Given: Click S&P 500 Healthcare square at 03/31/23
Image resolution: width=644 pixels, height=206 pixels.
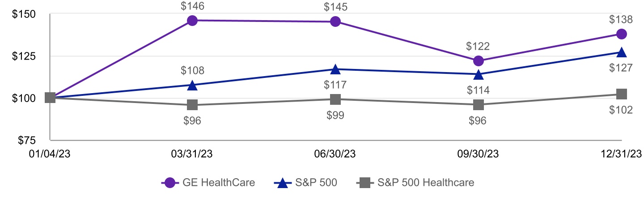Looking at the screenshot, I should [x=192, y=105].
